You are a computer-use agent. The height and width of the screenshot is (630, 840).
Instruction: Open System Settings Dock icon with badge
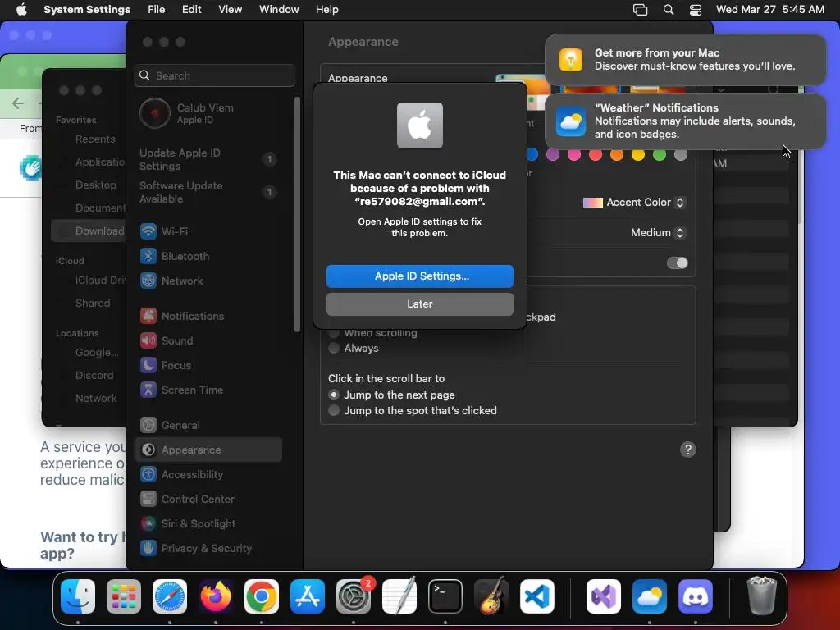354,596
